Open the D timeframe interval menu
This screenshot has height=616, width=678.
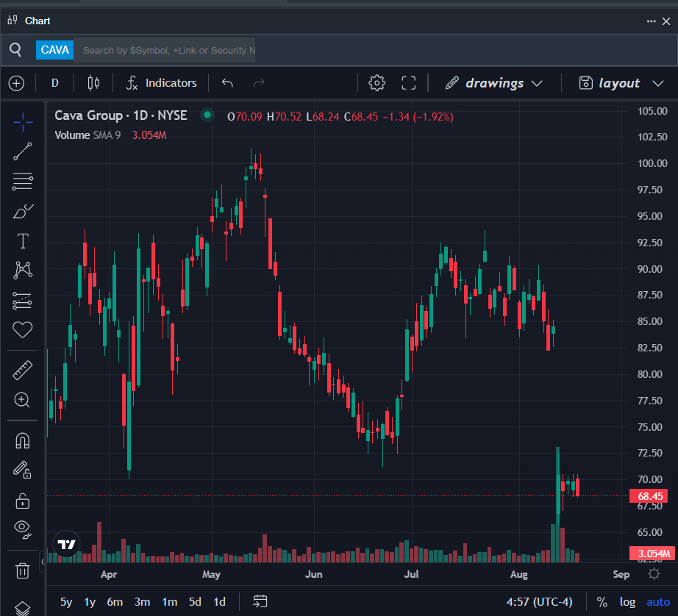(55, 83)
